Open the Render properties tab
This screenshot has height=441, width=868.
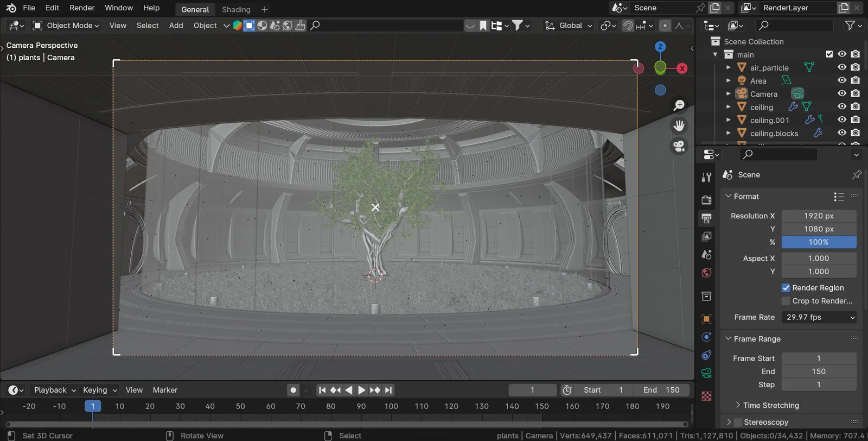(x=706, y=200)
